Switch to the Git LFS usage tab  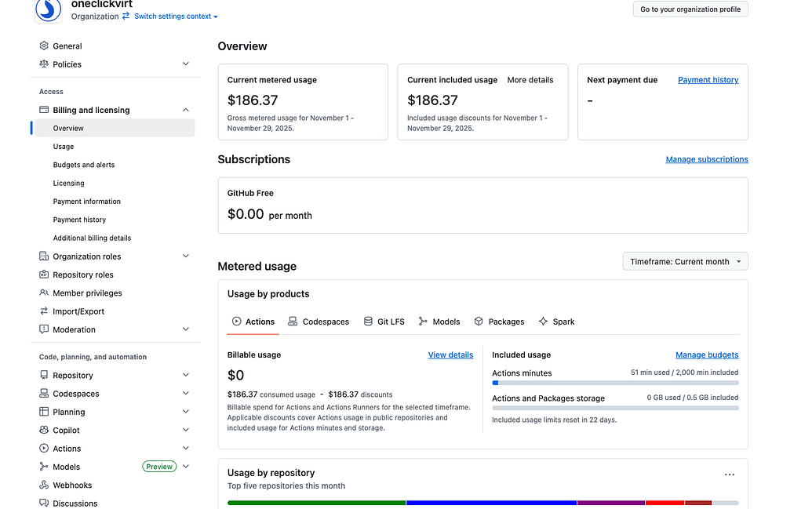pos(384,322)
